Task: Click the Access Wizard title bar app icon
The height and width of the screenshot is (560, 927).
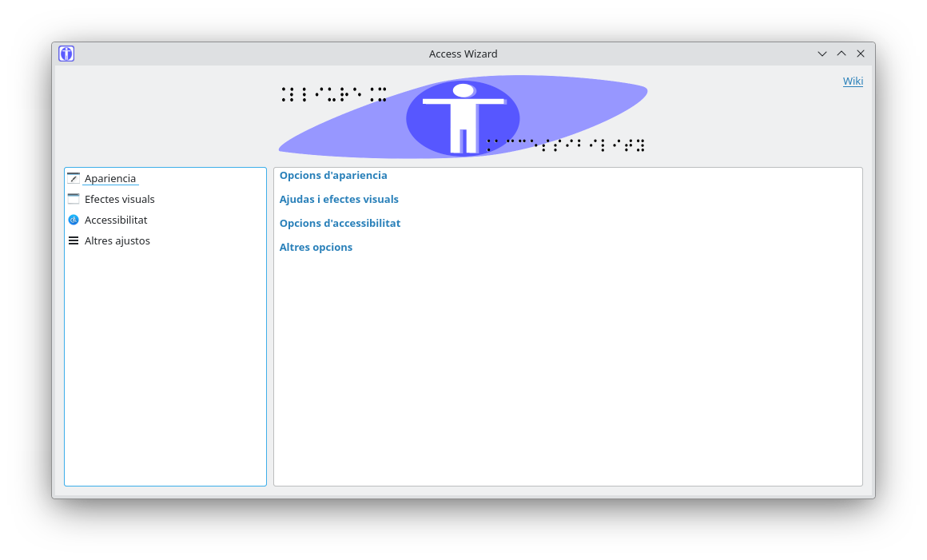Action: pyautogui.click(x=66, y=54)
